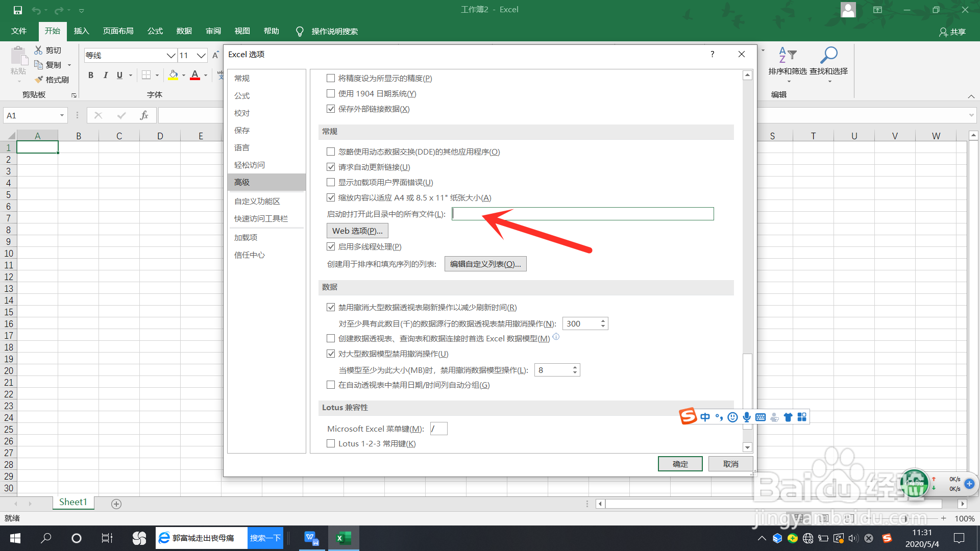This screenshot has height=551, width=980.
Task: Uncheck '缩放内容以适应 A4' checkbox
Action: click(x=331, y=197)
